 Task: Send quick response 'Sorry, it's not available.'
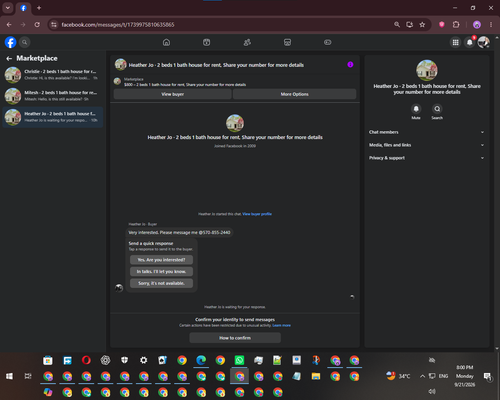(161, 283)
